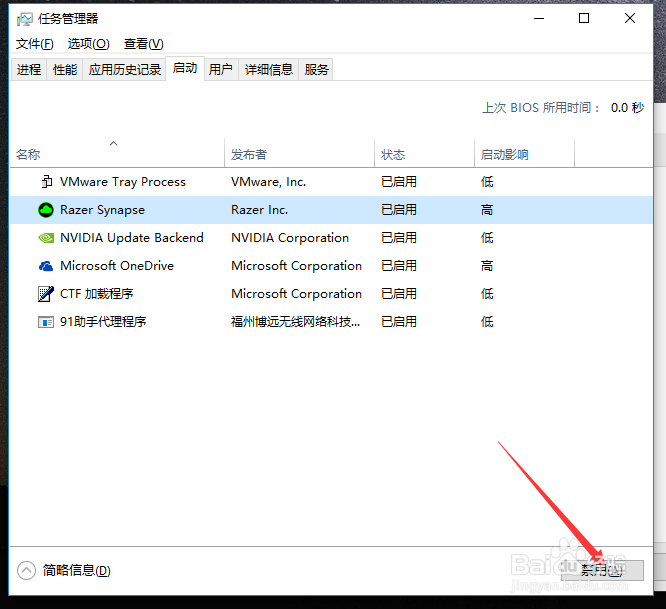Click 已启用 status of VMware Tray Process

click(399, 182)
